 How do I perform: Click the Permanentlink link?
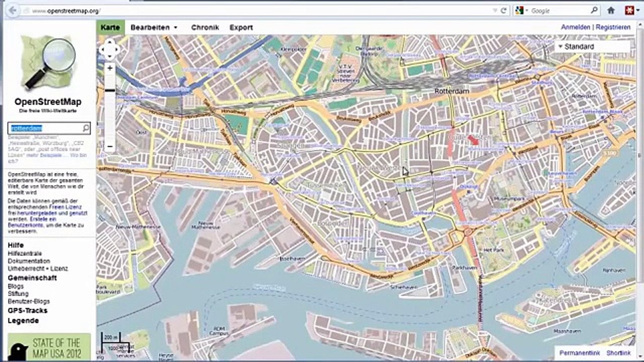(x=580, y=353)
